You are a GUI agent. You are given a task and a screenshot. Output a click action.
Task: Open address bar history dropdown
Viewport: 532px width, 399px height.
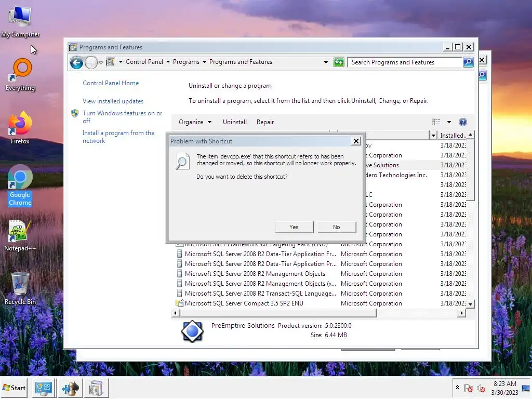[326, 62]
